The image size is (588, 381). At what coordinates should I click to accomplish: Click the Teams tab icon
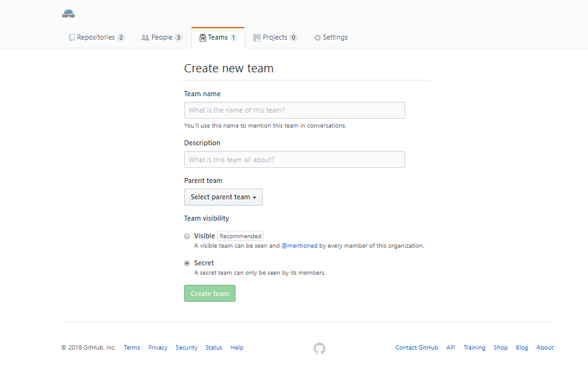click(x=202, y=38)
